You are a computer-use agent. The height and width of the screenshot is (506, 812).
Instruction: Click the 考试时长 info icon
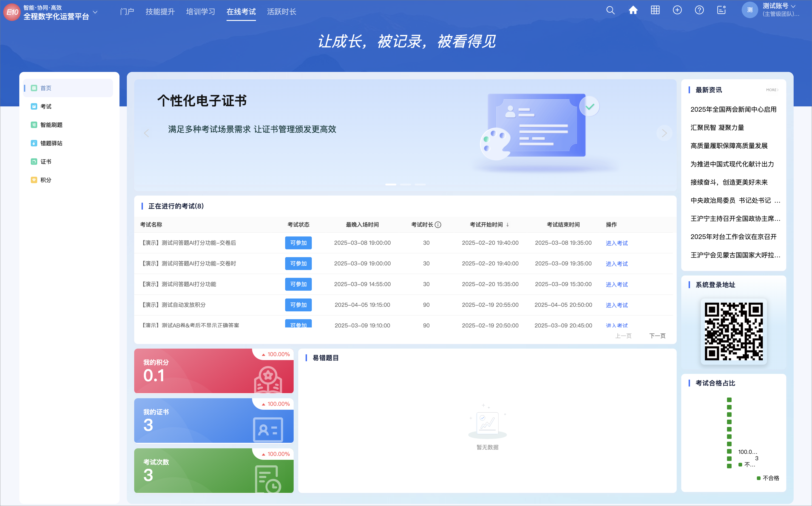coord(438,225)
